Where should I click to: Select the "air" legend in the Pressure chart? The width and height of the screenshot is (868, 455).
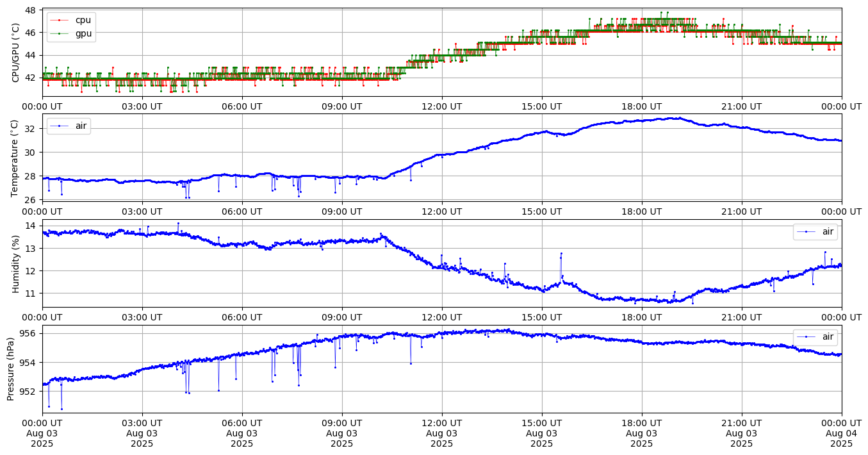click(x=815, y=336)
